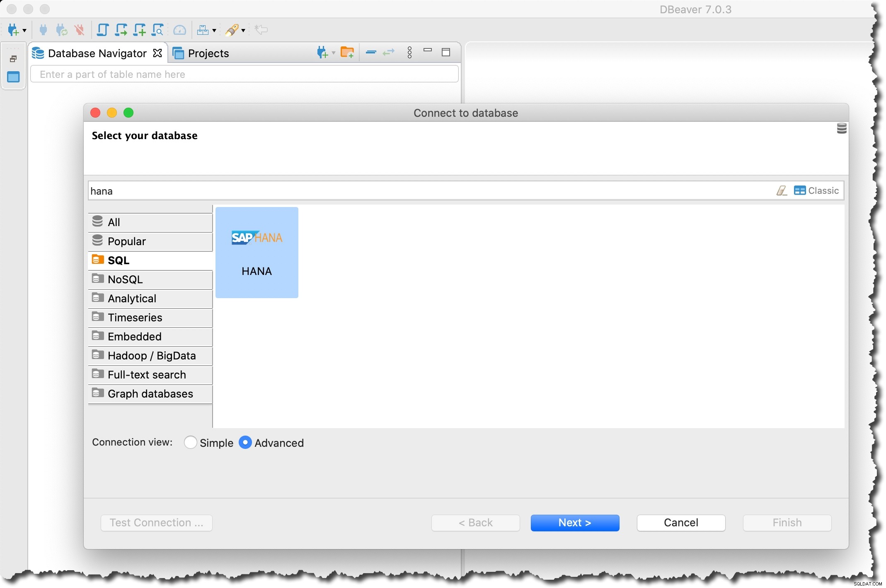This screenshot has width=886, height=588.
Task: Open dropdown arrow beside Navigator's New Connection icon
Action: pyautogui.click(x=333, y=53)
